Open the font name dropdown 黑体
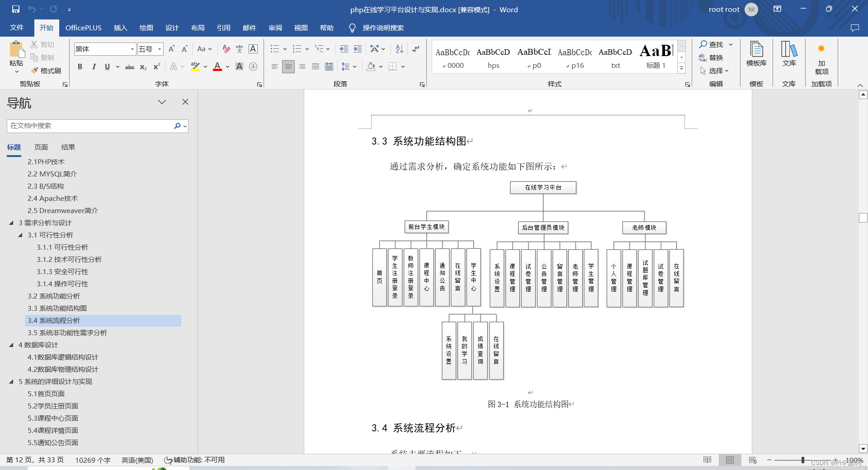The image size is (868, 470). pyautogui.click(x=132, y=49)
